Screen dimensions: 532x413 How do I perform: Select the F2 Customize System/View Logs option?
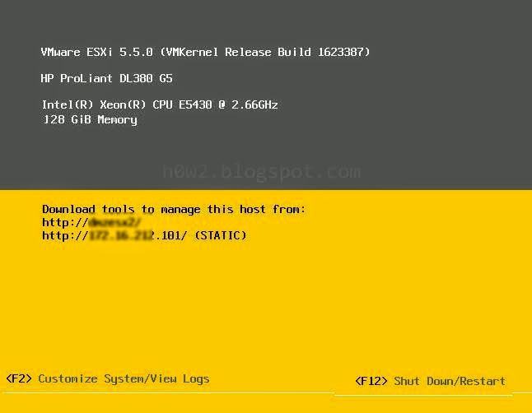[x=108, y=378]
